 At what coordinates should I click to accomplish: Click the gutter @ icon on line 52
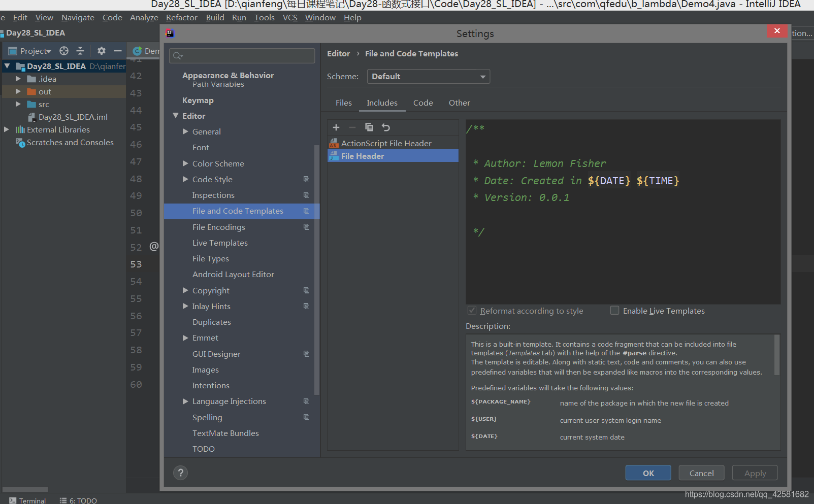(x=154, y=246)
